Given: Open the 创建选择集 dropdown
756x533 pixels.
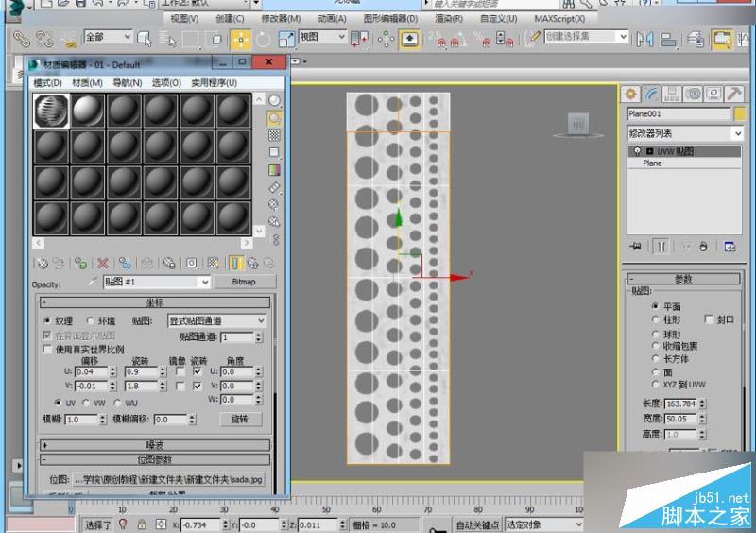Looking at the screenshot, I should coord(586,37).
